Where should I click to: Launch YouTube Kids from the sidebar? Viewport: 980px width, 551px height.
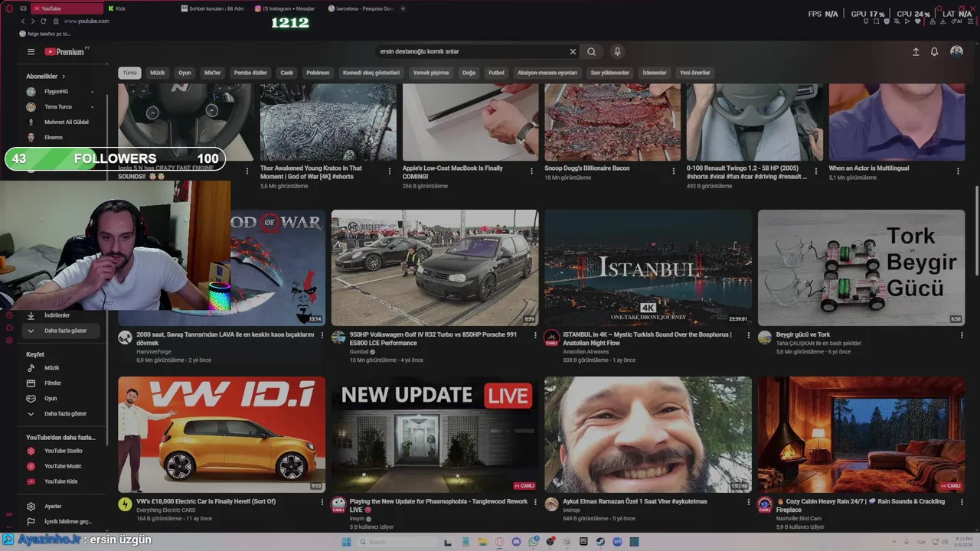(61, 481)
